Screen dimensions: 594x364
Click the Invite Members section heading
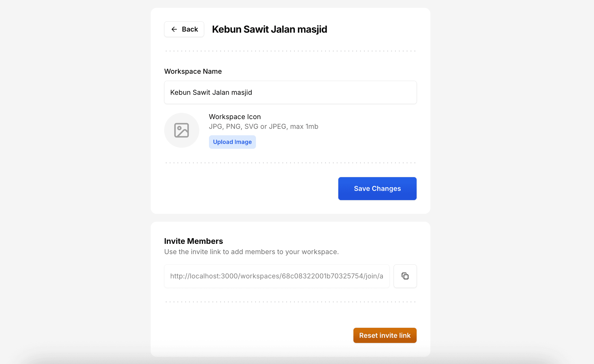(193, 241)
